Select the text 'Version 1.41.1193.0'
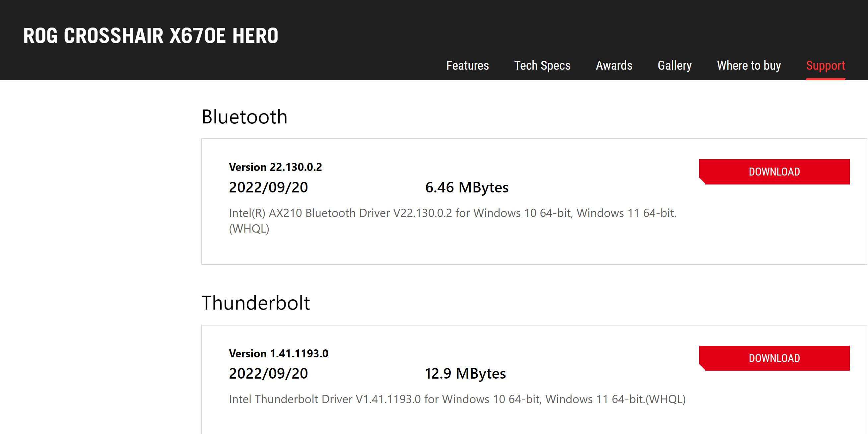The height and width of the screenshot is (434, 868). (278, 353)
